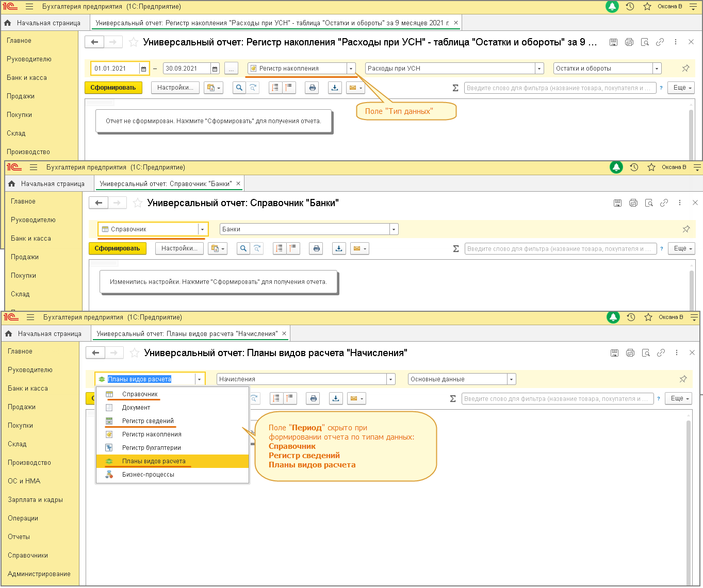Click save report floppy icon in top window
Screen dimensions: 703x588
pos(613,42)
